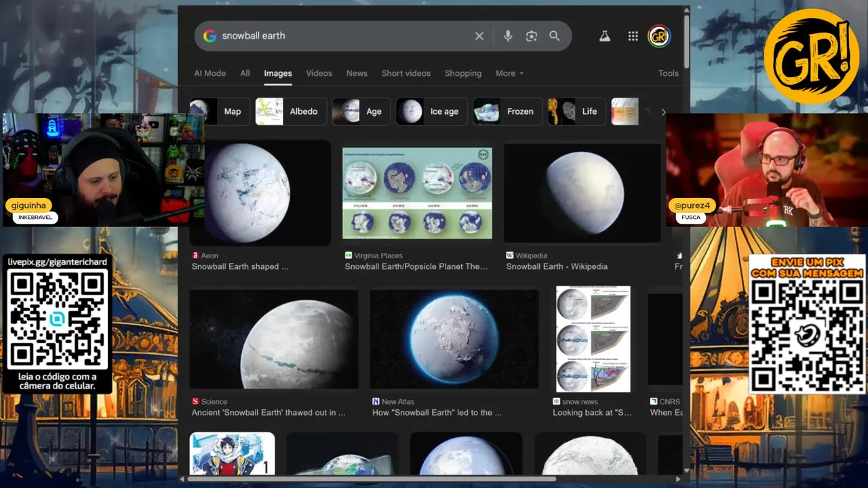Open "Looking back at S..." link
868x488 pixels.
pyautogui.click(x=592, y=412)
